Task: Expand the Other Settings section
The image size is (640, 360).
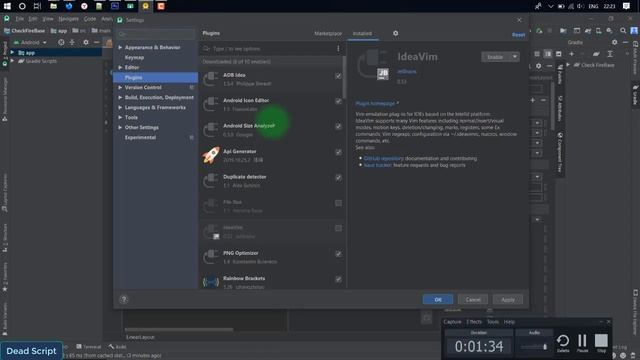Action: pos(120,127)
